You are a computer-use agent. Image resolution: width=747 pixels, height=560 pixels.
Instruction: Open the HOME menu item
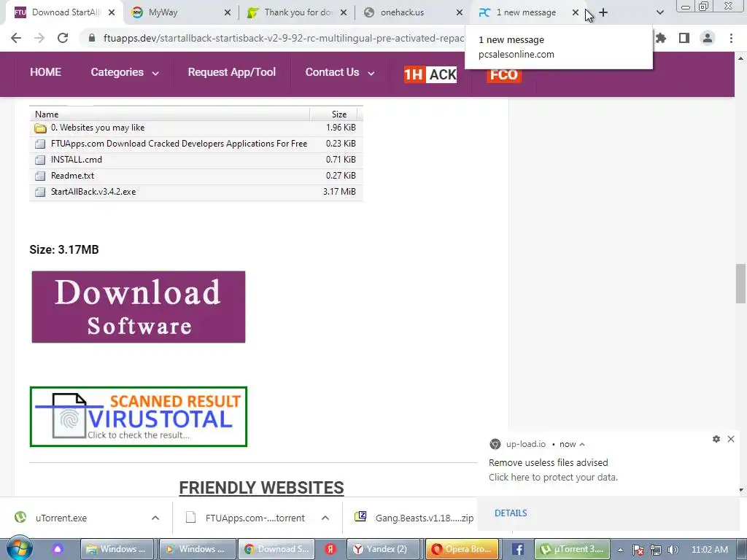coord(46,72)
